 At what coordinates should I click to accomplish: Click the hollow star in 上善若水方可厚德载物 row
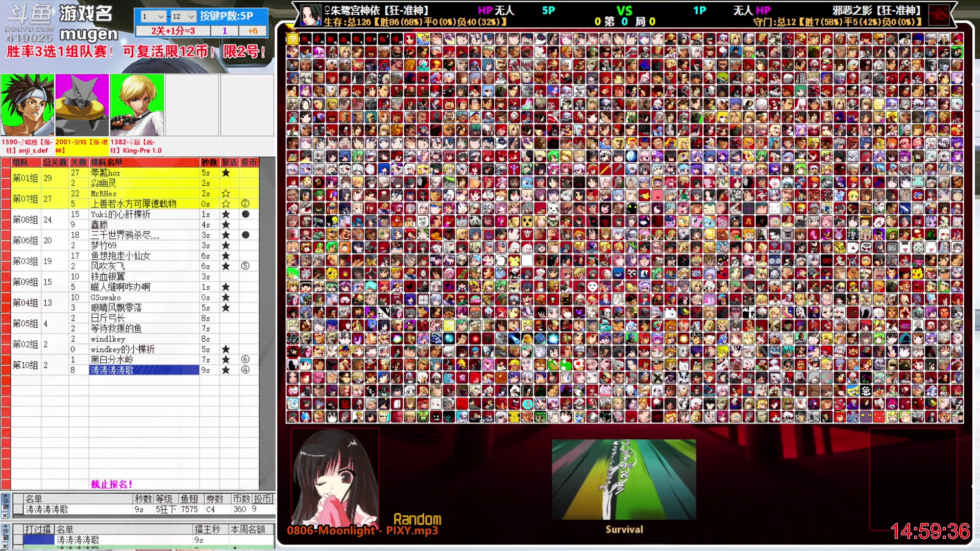point(226,204)
